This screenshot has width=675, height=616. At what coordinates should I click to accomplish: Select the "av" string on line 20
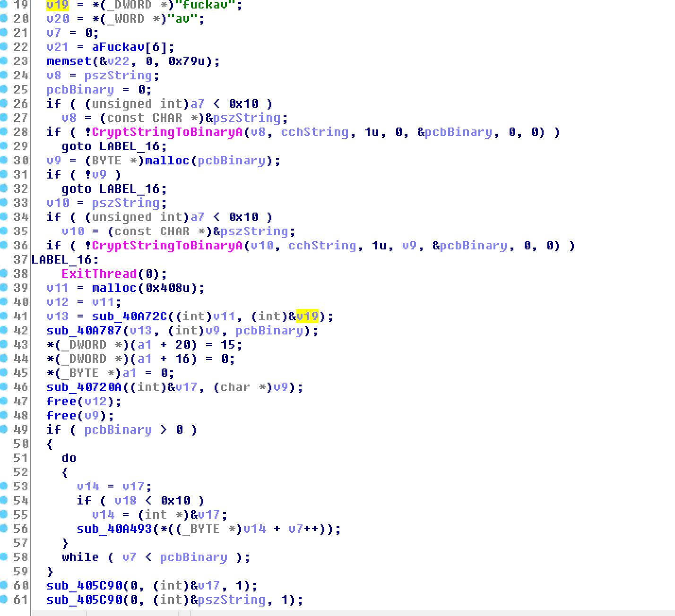click(x=182, y=19)
